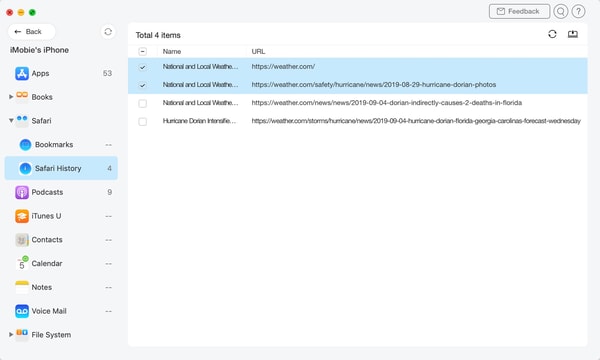
Task: Click Hurricane Dorian Intensifie... name cell
Action: (x=199, y=121)
